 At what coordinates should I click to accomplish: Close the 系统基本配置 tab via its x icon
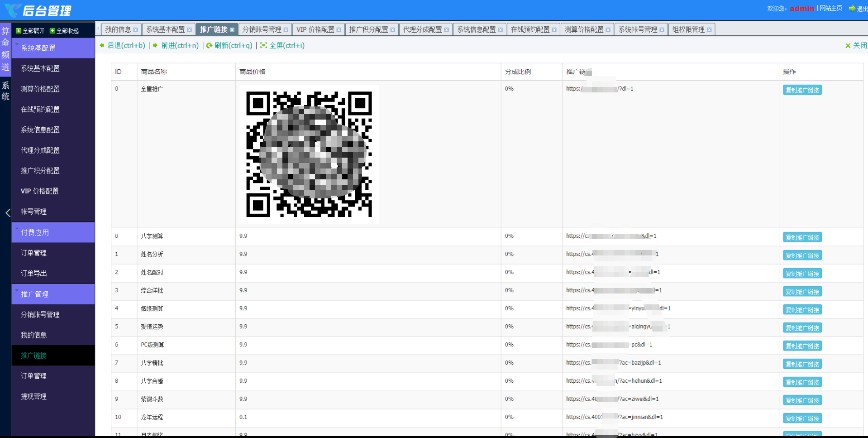189,30
